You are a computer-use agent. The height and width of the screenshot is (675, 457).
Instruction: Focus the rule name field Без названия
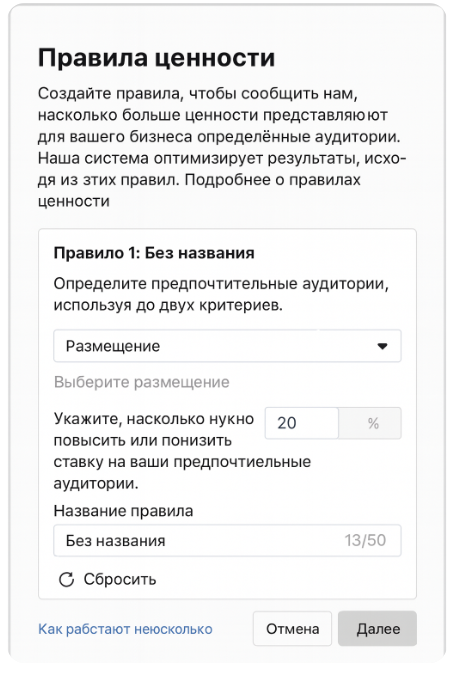pos(227,540)
